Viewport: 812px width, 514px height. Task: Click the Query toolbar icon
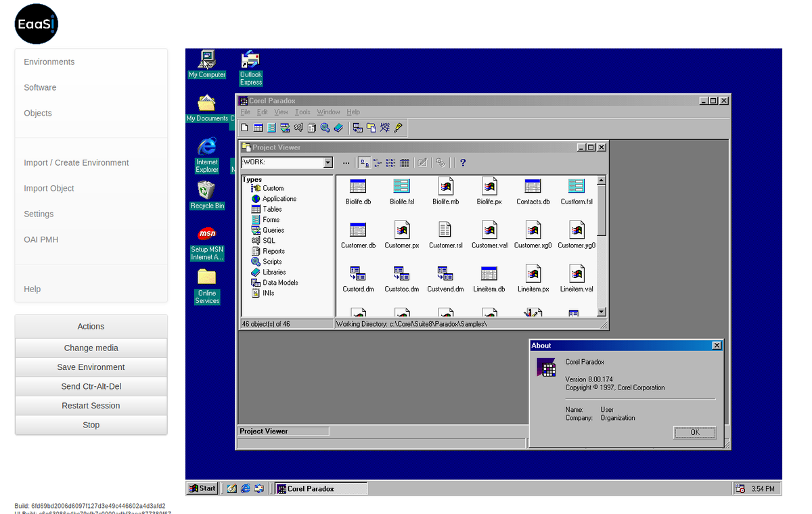pos(285,127)
